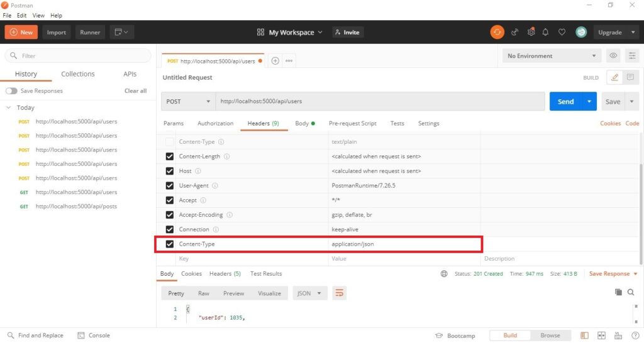The height and width of the screenshot is (343, 644).
Task: Switch to the APIs tab
Action: [x=130, y=74]
